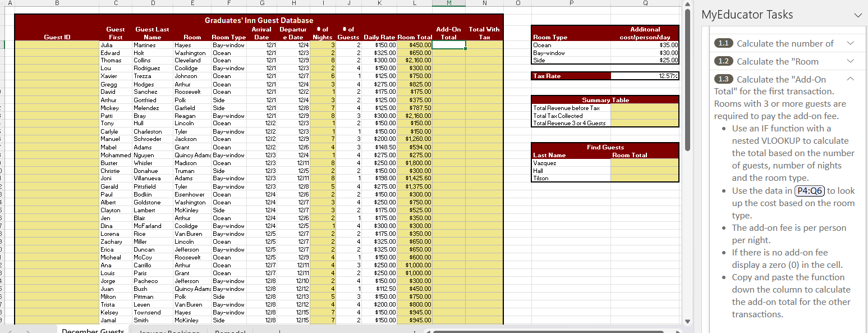Select column N header

[484, 3]
